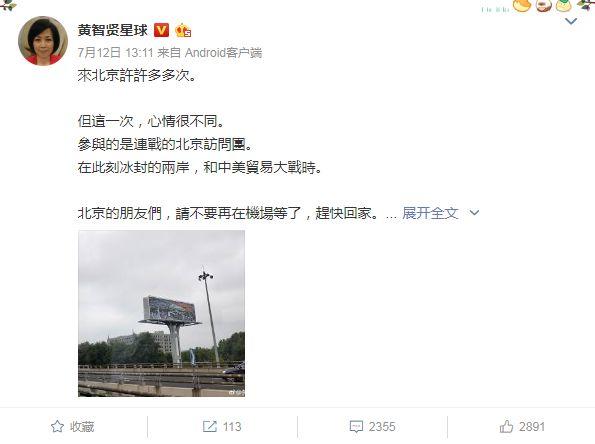Open the billboard photo thumbnail
Viewport: 595px width, 444px height.
162,313
